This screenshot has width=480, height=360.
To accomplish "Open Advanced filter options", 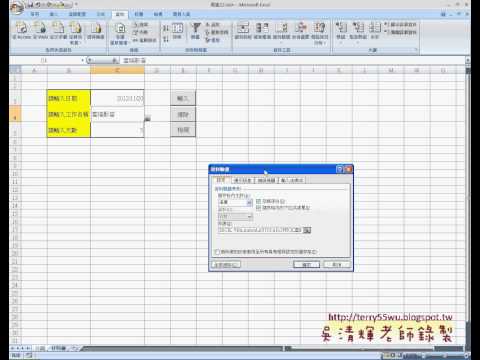I will (212, 40).
